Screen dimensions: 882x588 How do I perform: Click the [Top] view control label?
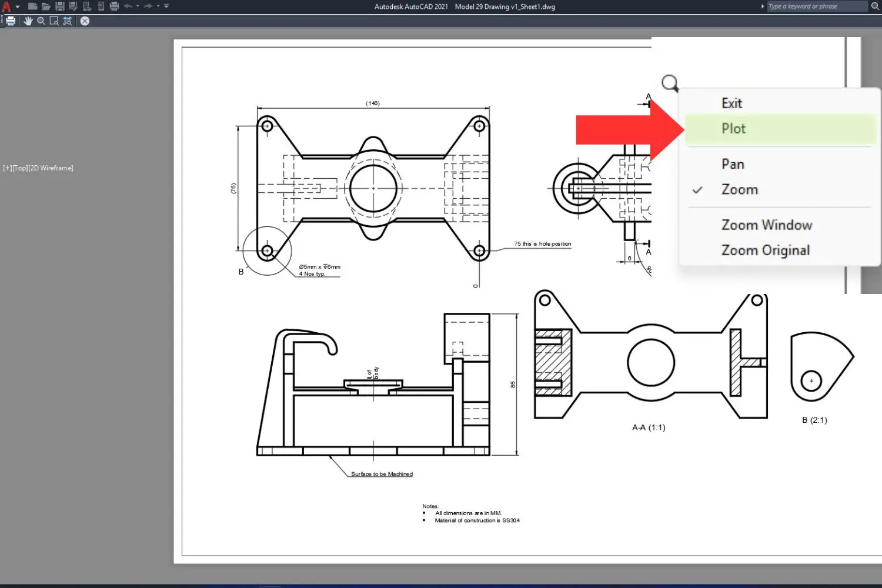tap(20, 168)
